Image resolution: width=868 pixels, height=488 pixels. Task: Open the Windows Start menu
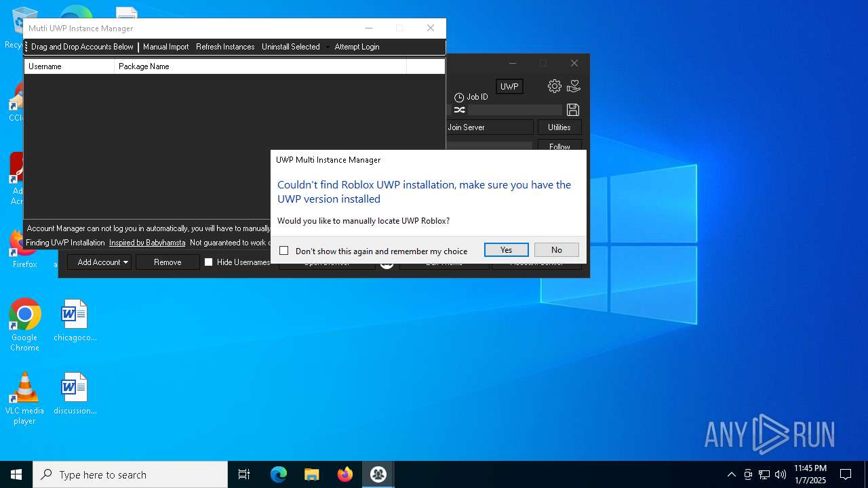click(x=16, y=474)
